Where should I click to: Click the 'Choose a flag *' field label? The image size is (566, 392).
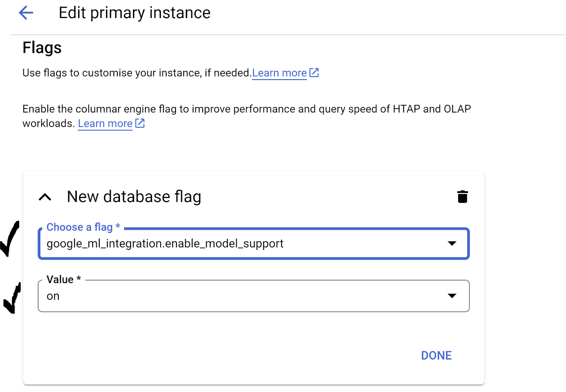point(83,227)
